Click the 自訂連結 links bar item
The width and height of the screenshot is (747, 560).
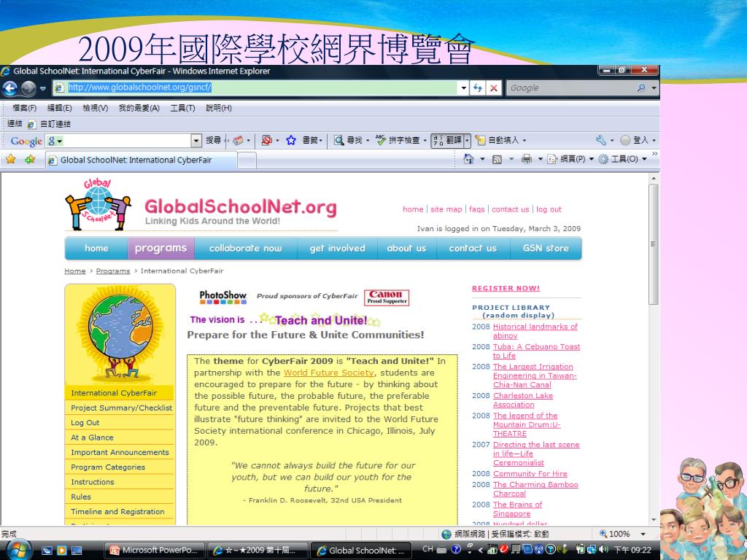point(49,124)
